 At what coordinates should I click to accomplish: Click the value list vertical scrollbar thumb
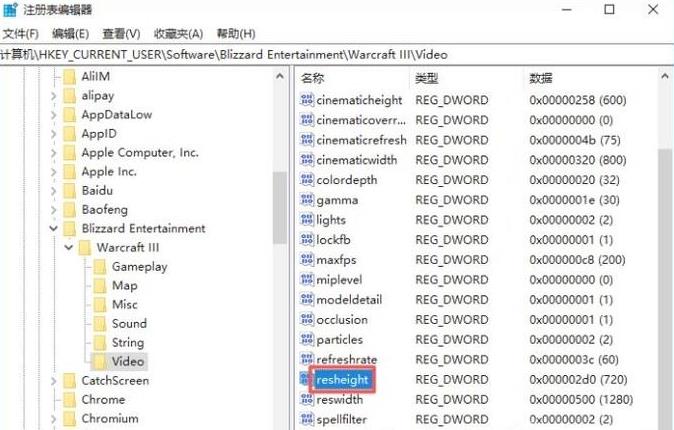[x=665, y=288]
